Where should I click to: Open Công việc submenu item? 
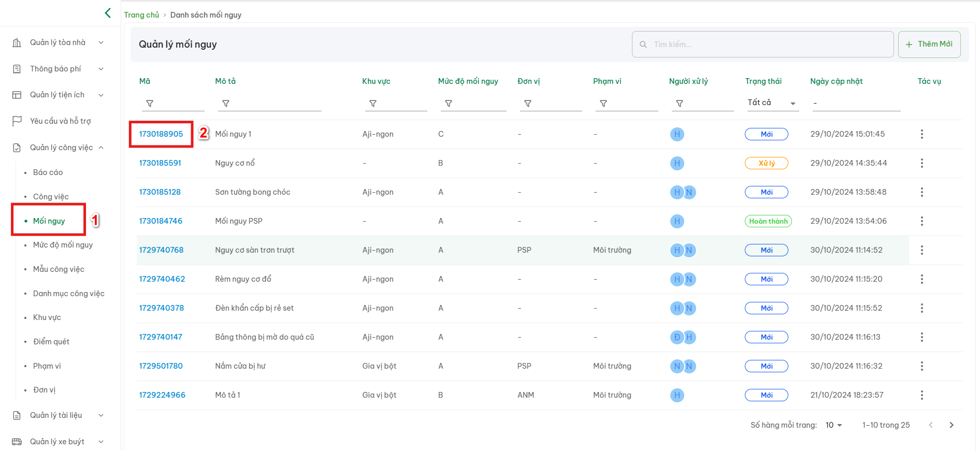coord(51,197)
